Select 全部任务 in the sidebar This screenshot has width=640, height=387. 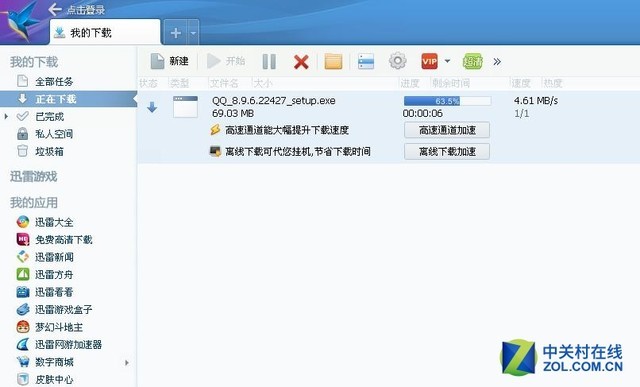click(x=54, y=82)
